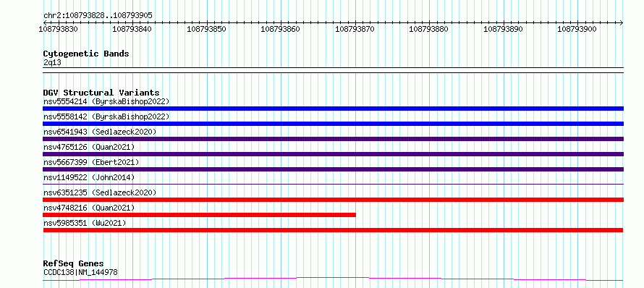Open the nsv5558142 (ByrskaBishop2022) variant label

click(x=106, y=117)
